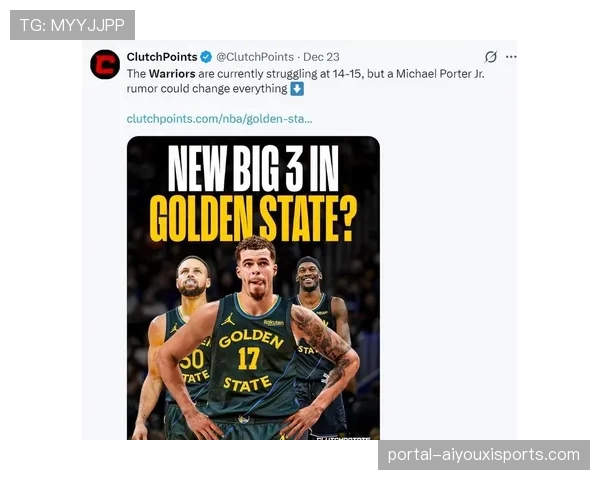Image resolution: width=600 pixels, height=480 pixels.
Task: Click the yellow GOLDEN STATE? text
Action: click(253, 219)
